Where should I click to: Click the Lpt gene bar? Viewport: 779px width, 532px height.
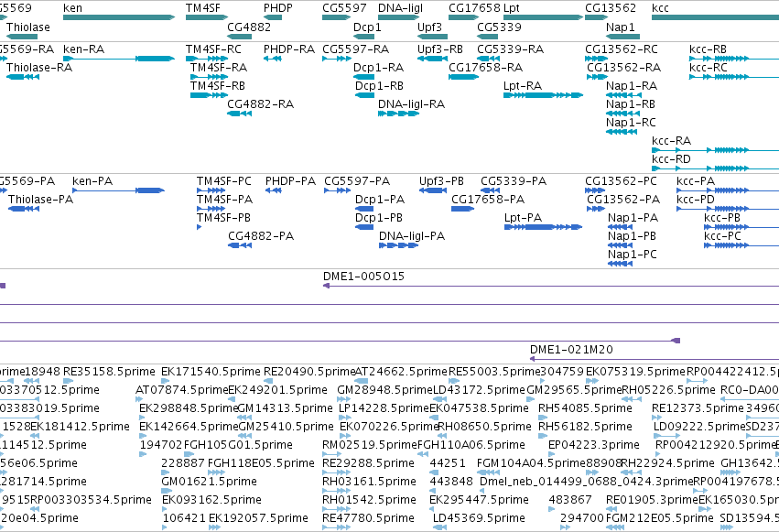[x=543, y=17]
